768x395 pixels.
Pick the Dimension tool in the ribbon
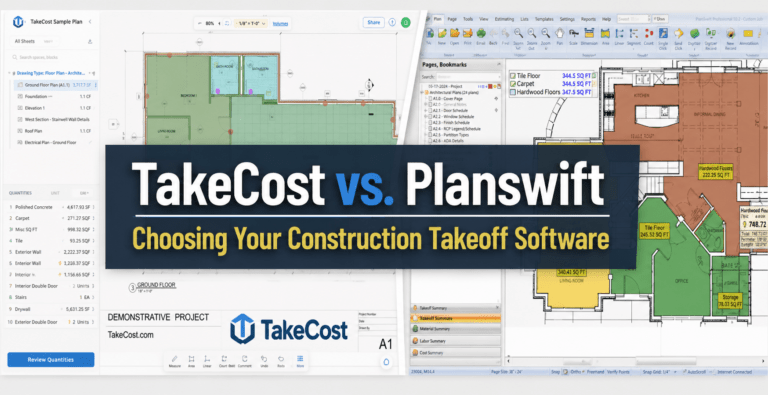click(589, 36)
